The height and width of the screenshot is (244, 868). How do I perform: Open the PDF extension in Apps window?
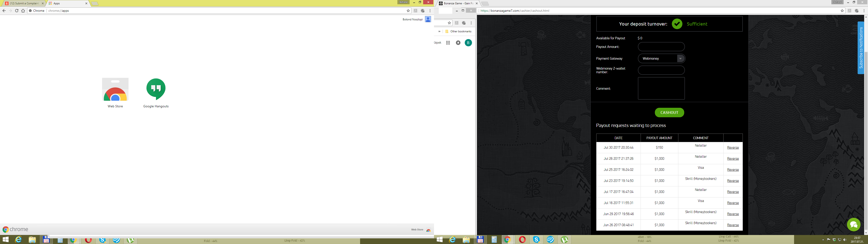point(415,11)
